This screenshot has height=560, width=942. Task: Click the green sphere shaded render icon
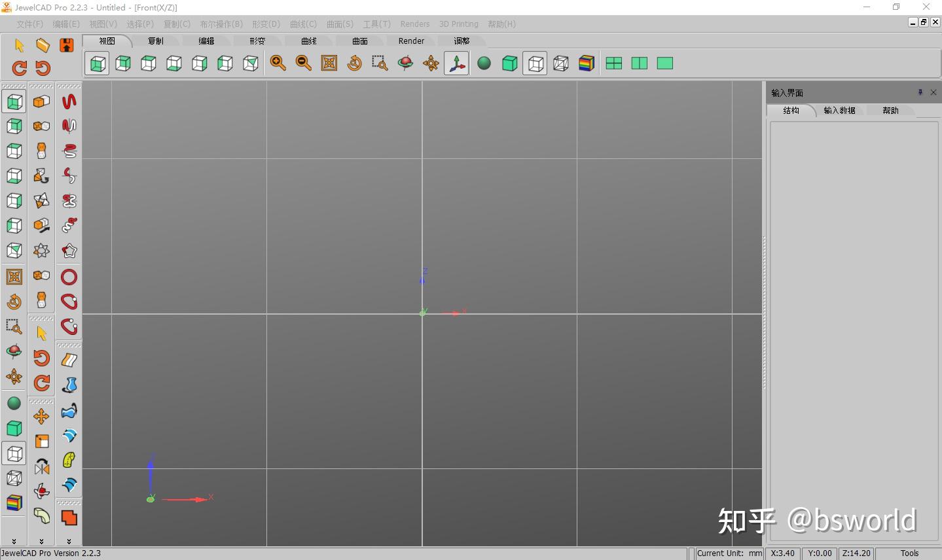(x=483, y=63)
